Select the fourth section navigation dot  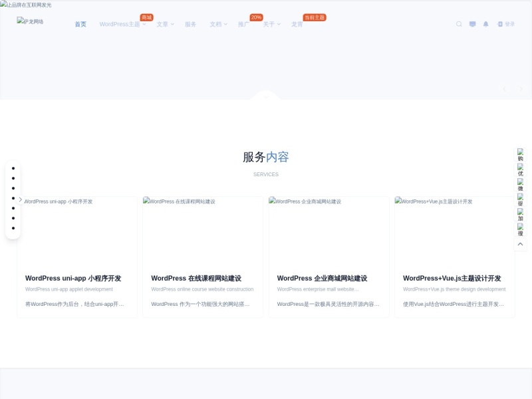13,198
